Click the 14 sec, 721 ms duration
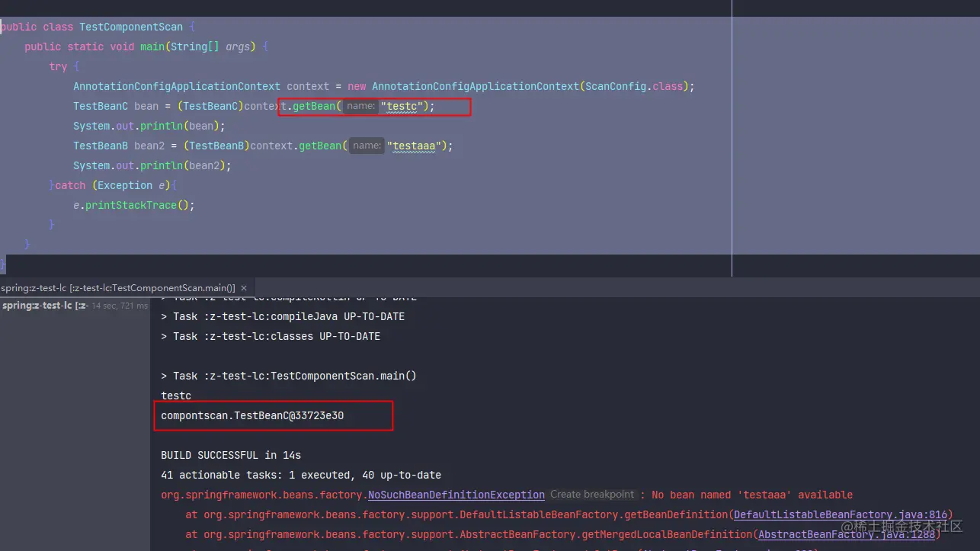The width and height of the screenshot is (980, 551). point(120,306)
